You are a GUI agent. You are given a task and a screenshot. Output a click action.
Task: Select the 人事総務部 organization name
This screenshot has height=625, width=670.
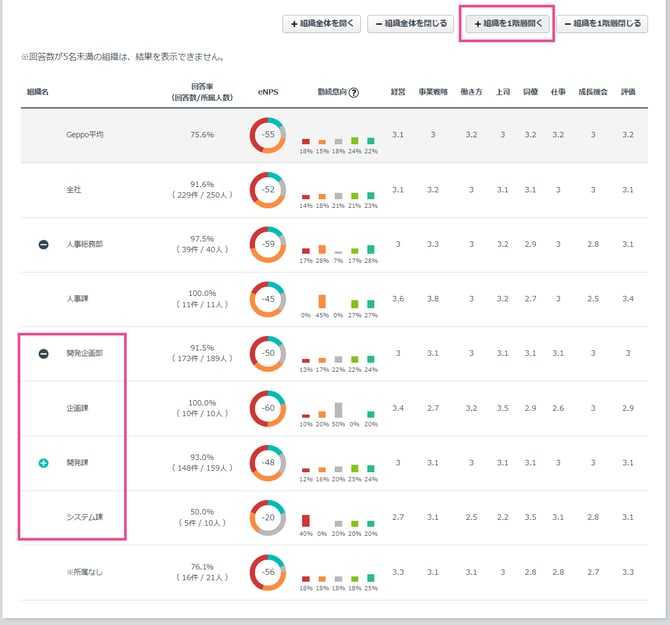coord(85,244)
